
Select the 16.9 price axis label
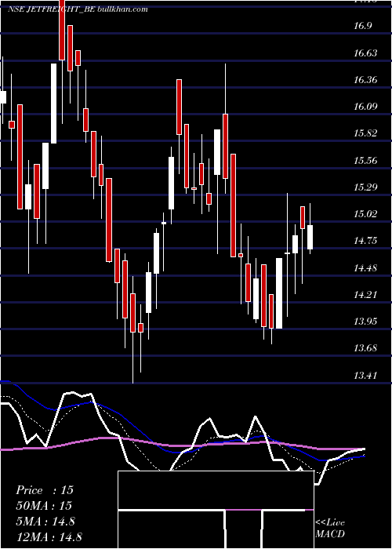[362, 26]
